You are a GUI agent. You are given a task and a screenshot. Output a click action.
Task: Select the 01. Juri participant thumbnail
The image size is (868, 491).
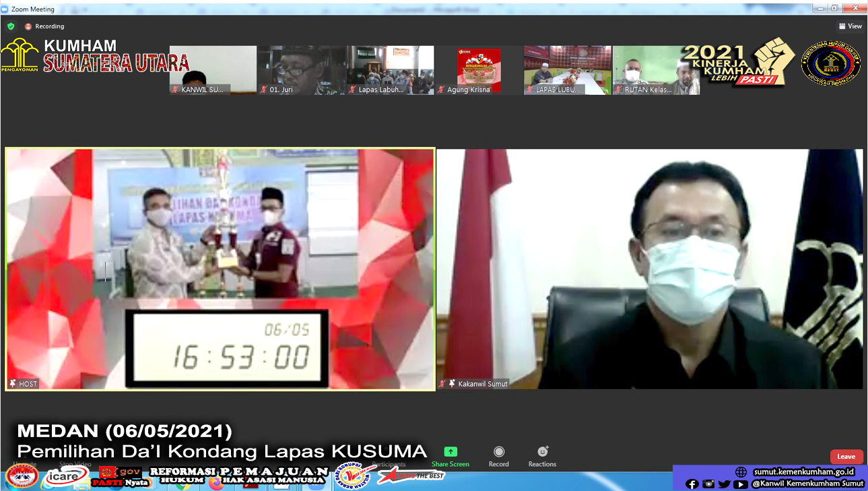(301, 69)
